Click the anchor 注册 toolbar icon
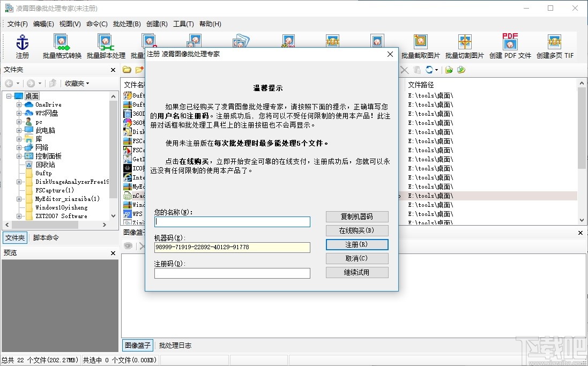 tap(22, 47)
